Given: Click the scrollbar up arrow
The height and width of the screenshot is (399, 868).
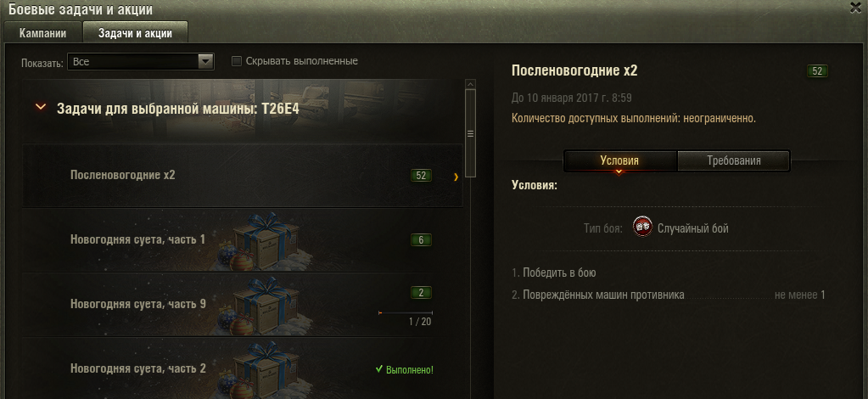Looking at the screenshot, I should coord(471,84).
